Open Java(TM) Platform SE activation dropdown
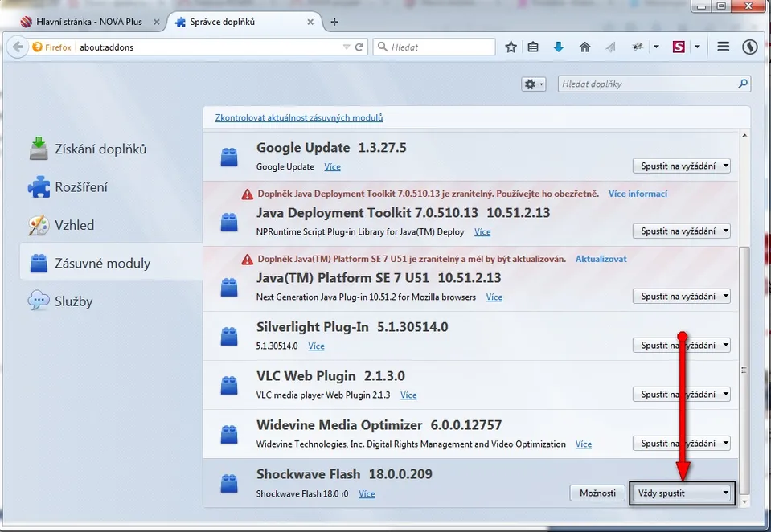 (682, 296)
